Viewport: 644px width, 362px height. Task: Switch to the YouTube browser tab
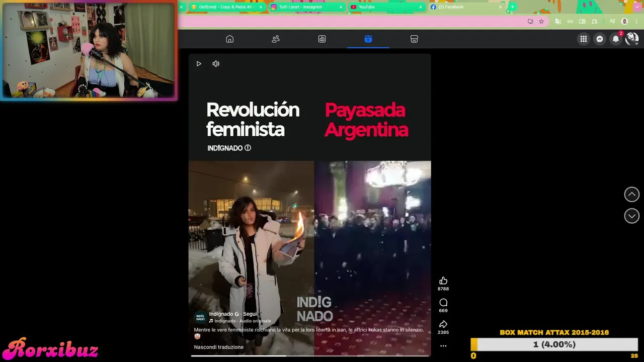[x=385, y=7]
